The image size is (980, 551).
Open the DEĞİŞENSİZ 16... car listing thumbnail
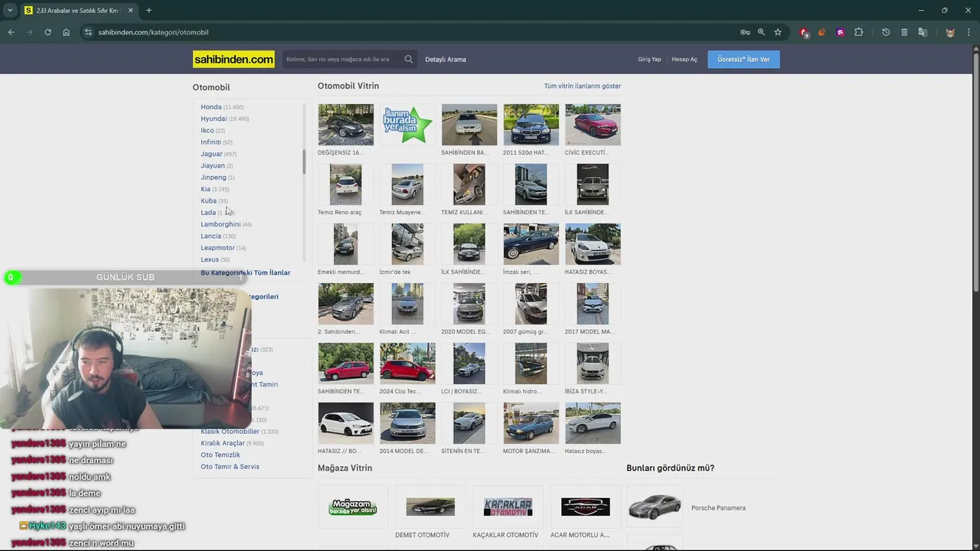(x=346, y=125)
